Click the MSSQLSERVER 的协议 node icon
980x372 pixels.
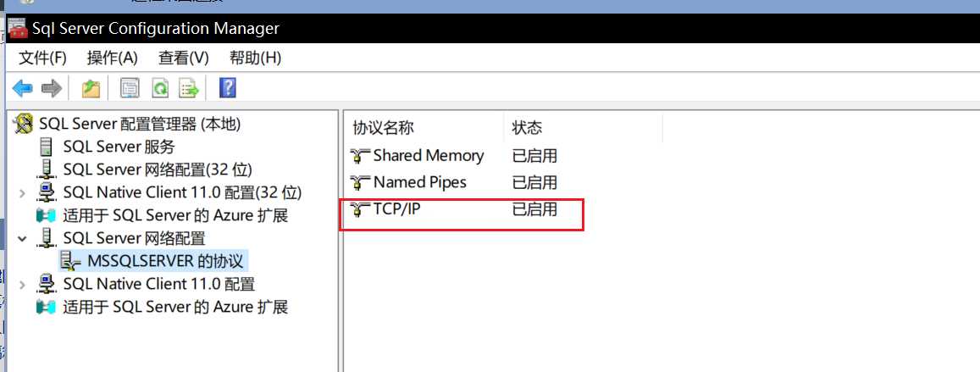click(70, 261)
